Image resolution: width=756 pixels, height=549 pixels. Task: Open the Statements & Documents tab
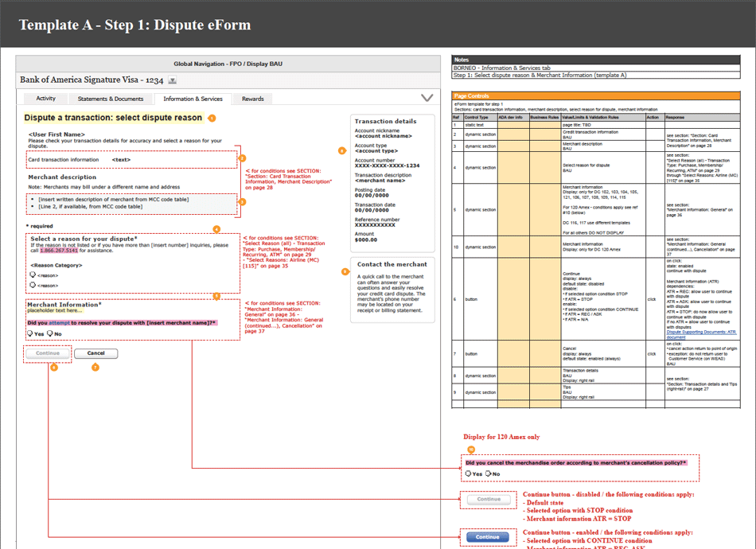point(111,99)
